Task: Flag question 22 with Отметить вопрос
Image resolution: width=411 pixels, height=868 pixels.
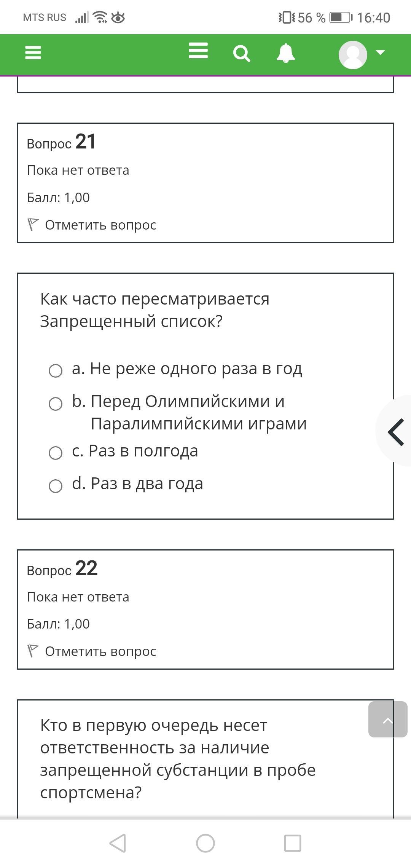Action: click(92, 651)
